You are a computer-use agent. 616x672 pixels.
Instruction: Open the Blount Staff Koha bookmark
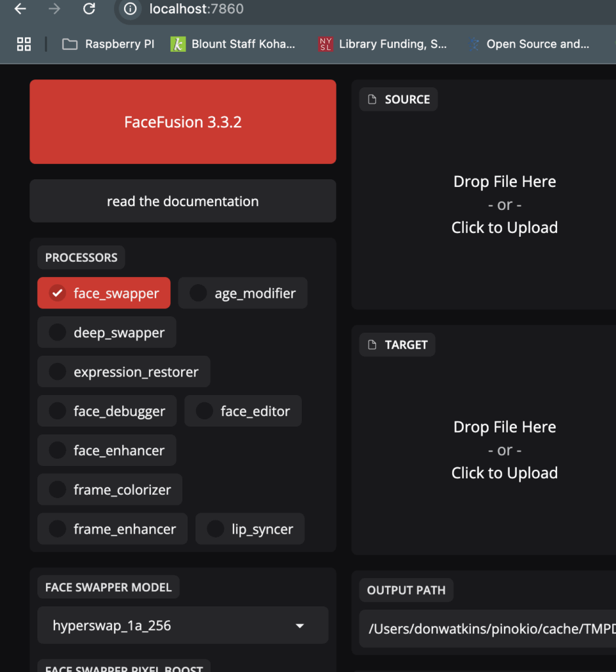(x=233, y=44)
